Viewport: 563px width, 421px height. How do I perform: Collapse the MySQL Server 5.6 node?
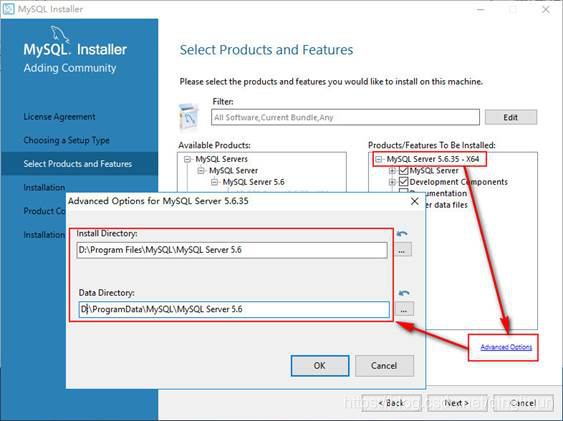coord(214,182)
